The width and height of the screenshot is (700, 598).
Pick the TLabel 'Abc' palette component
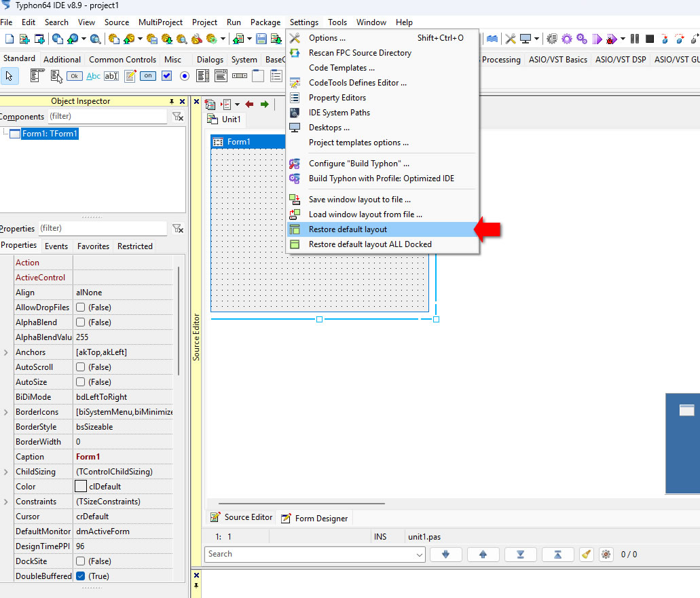coord(93,76)
